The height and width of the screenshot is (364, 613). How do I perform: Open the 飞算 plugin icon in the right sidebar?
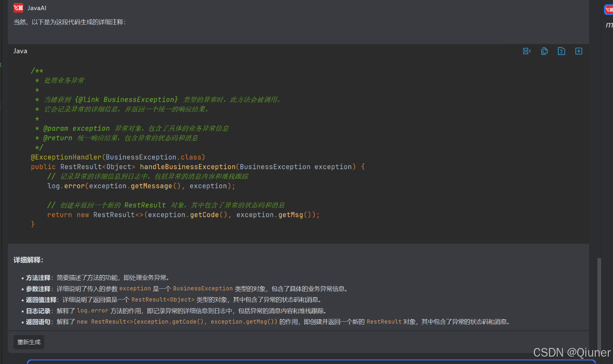608,9
